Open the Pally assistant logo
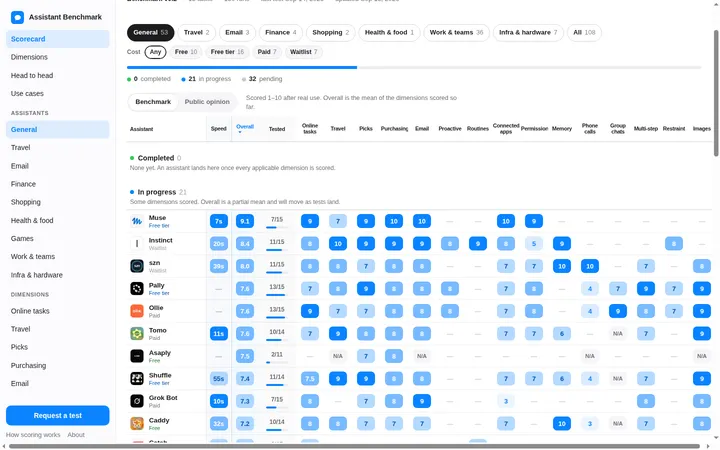 (137, 289)
